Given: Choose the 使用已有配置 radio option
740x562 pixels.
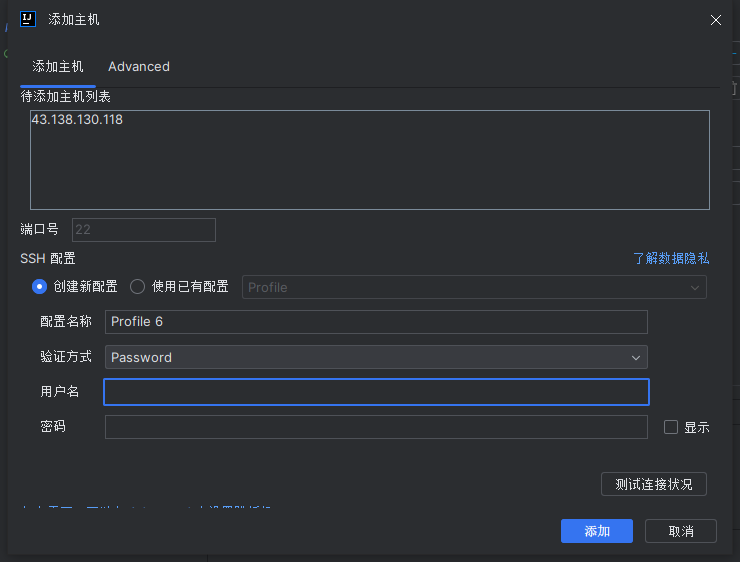Looking at the screenshot, I should (138, 287).
